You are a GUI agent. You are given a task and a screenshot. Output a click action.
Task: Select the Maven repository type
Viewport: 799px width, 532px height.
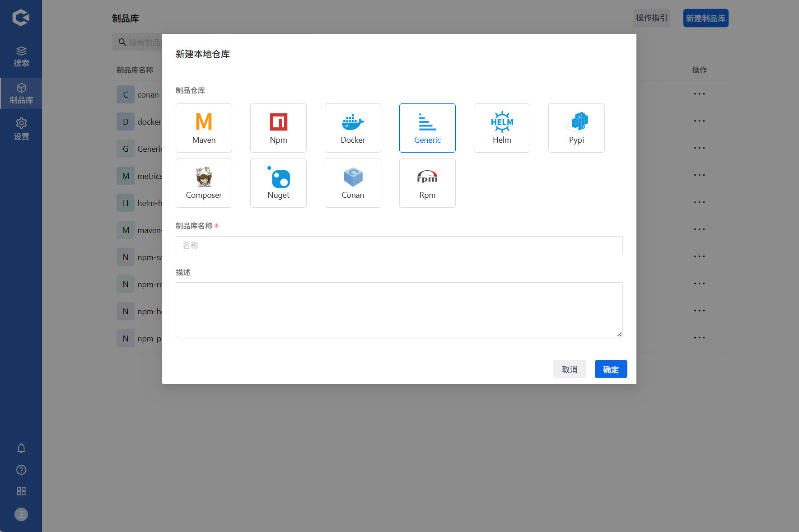(x=204, y=128)
